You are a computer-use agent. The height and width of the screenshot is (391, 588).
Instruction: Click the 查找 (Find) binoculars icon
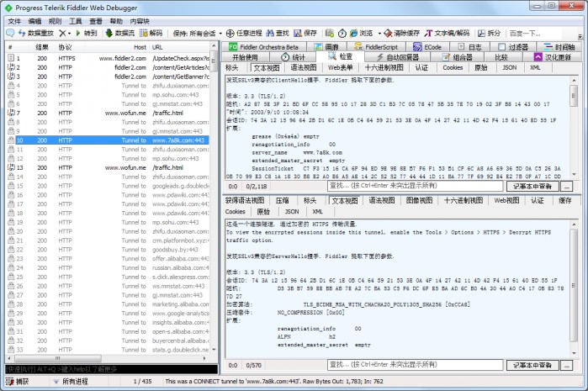(x=270, y=34)
